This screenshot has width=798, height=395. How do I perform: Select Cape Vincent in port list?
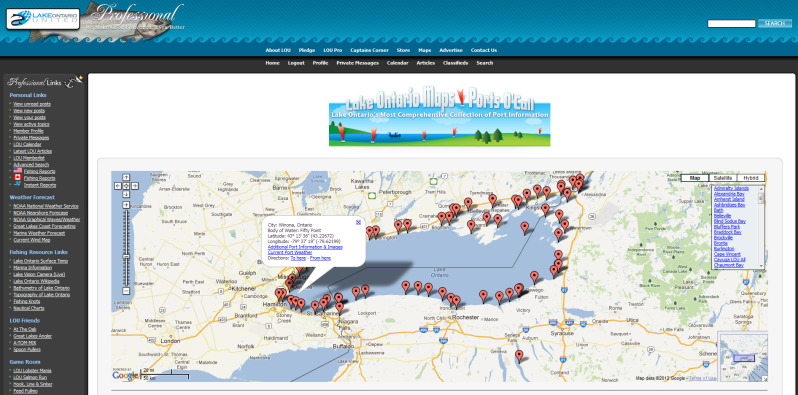coord(727,254)
